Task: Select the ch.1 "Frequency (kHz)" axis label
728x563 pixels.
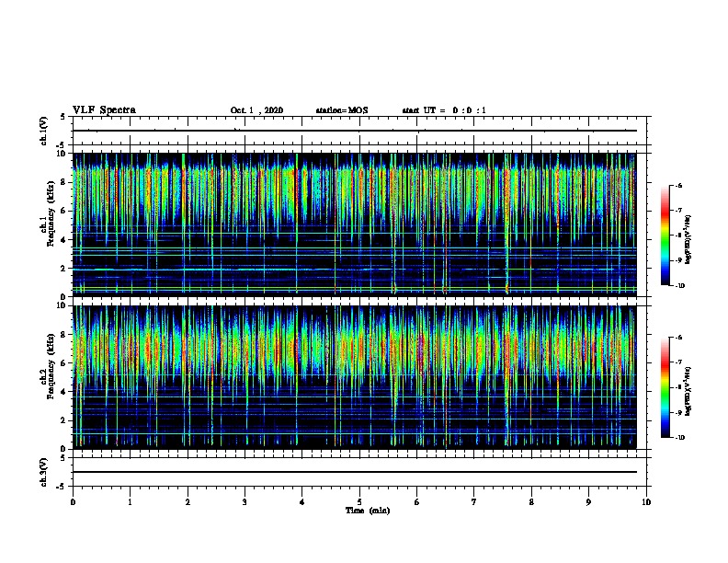Action: (x=51, y=213)
